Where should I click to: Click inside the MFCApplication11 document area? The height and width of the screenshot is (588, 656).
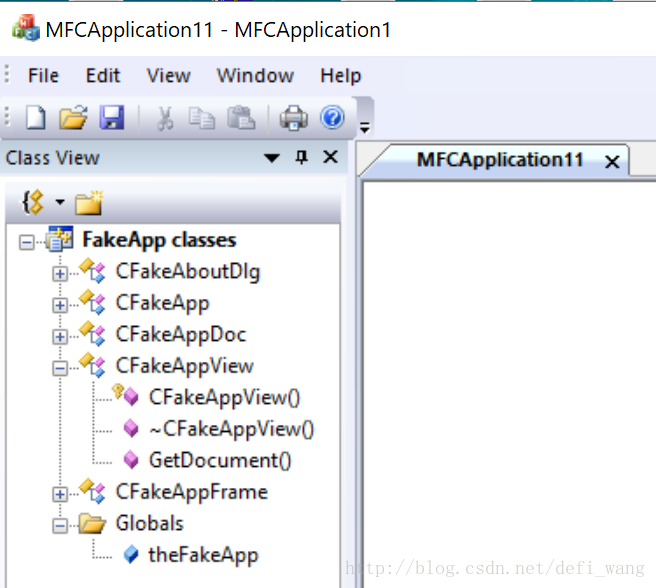509,384
